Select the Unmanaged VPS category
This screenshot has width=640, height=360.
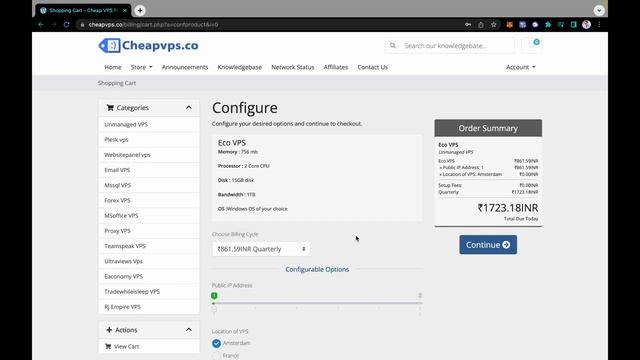click(x=149, y=124)
